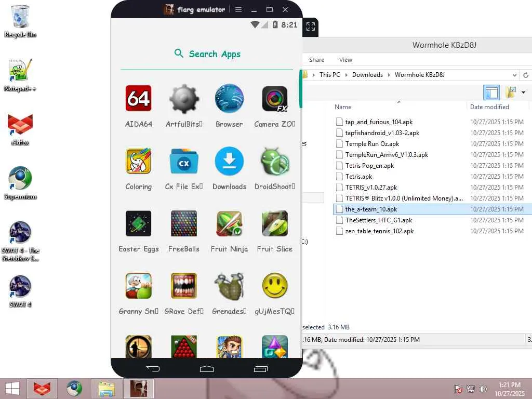Switch to File Explorer in taskbar

click(x=106, y=389)
